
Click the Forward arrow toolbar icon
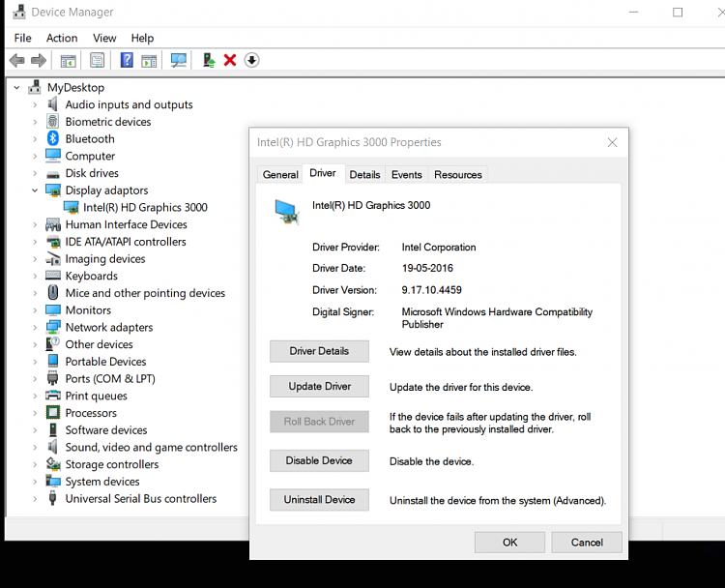pos(39,60)
